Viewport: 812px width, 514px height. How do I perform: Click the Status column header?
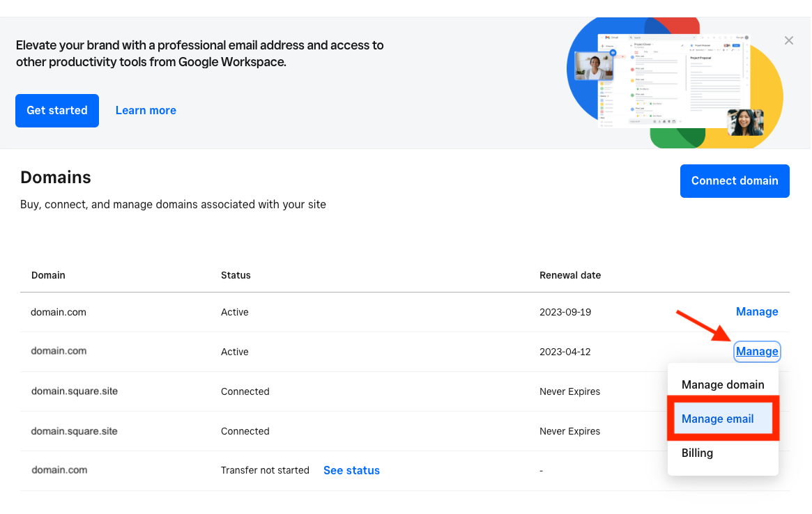pos(236,275)
